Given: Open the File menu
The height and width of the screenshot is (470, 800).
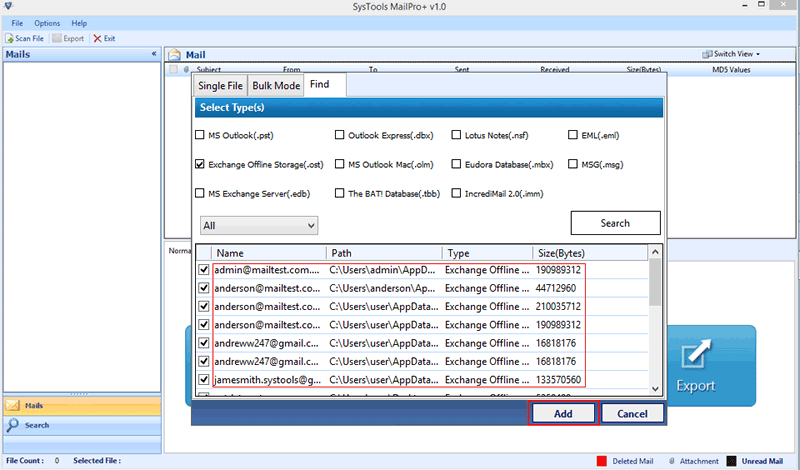Looking at the screenshot, I should pos(17,23).
